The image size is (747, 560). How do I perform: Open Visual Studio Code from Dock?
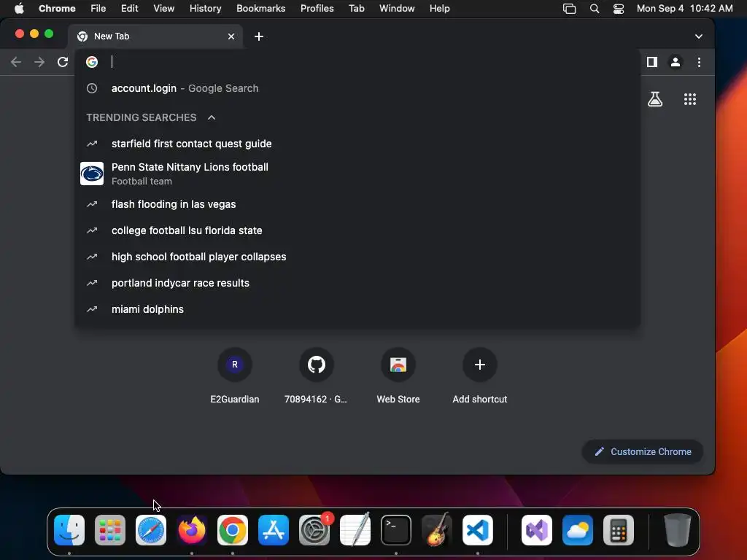(478, 530)
